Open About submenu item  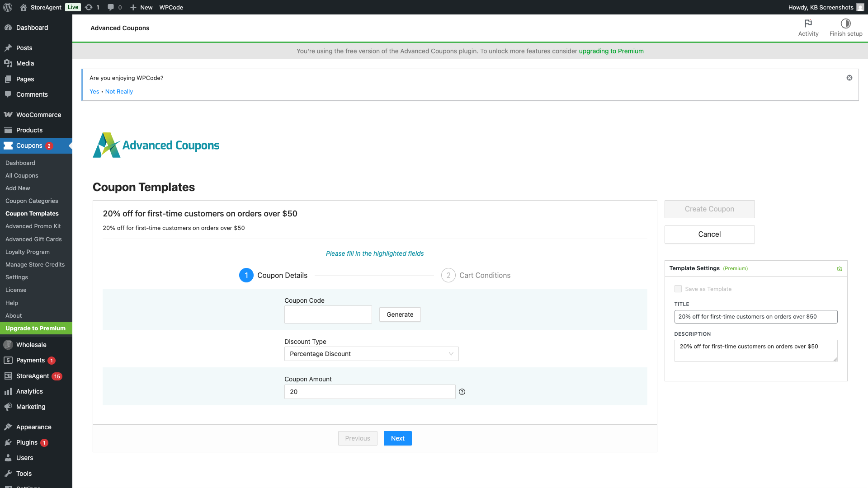14,315
